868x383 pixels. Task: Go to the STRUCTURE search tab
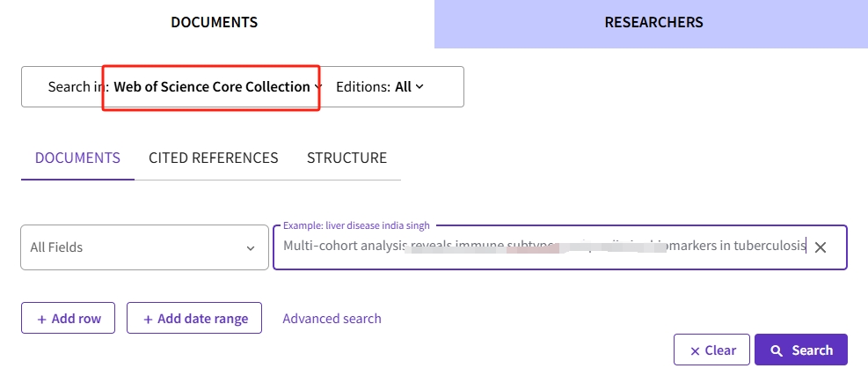point(346,158)
